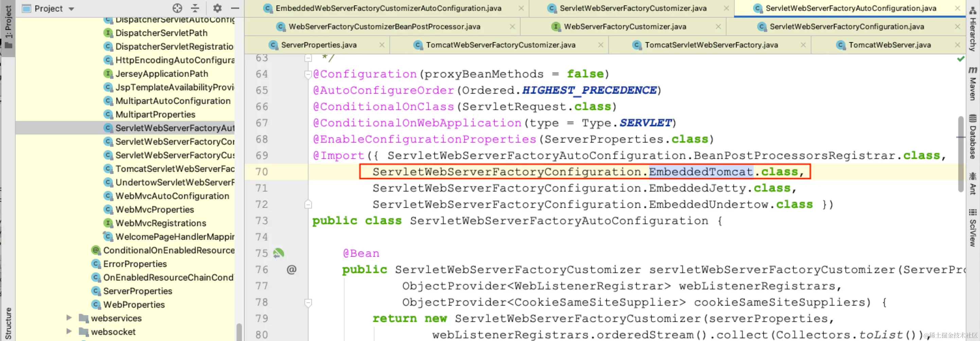Select MultipartProperties in the Project tree
Screen dimensions: 980x341
155,114
